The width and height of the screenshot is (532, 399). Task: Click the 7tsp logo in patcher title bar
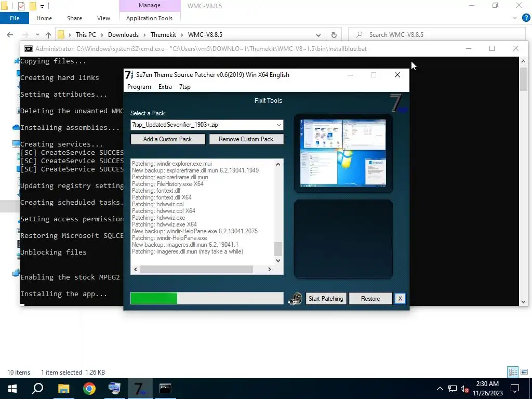coord(129,75)
